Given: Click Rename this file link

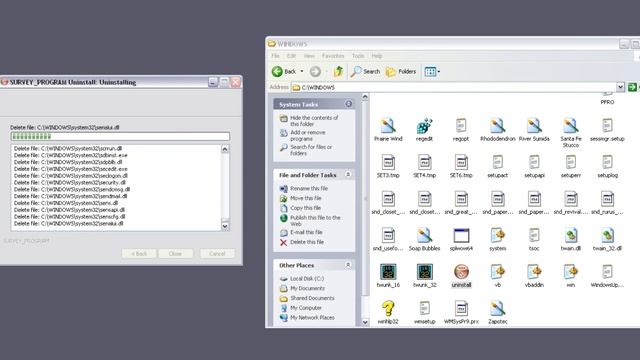Looking at the screenshot, I should point(304,189).
